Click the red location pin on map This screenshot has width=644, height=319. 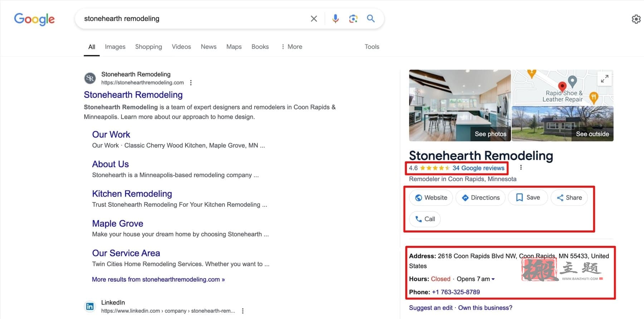pos(562,86)
